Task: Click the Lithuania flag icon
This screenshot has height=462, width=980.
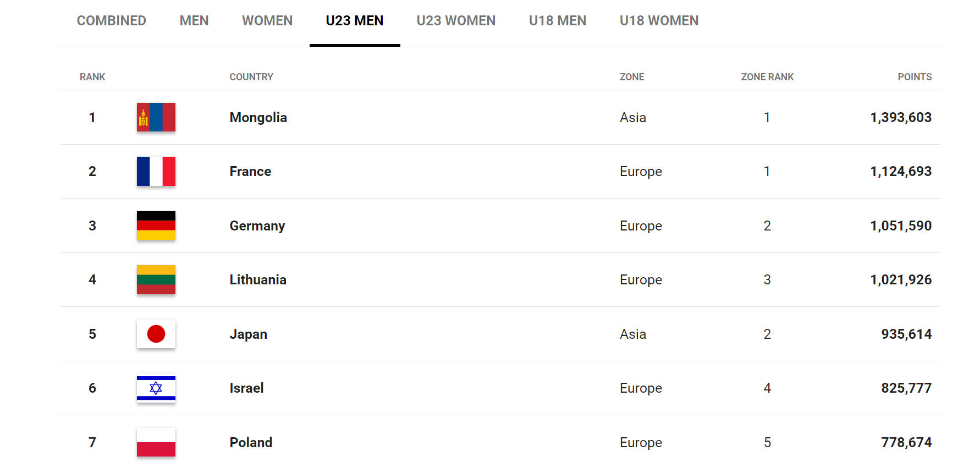Action: [x=156, y=279]
